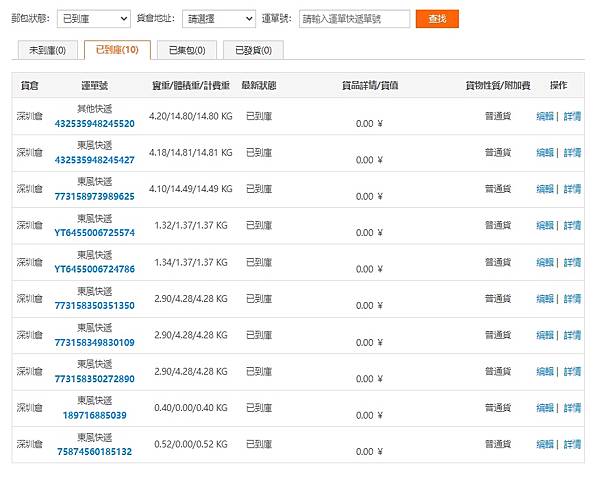Image resolution: width=600 pixels, height=479 pixels.
Task: Open tracking number YT6455006724786
Action: [x=95, y=269]
